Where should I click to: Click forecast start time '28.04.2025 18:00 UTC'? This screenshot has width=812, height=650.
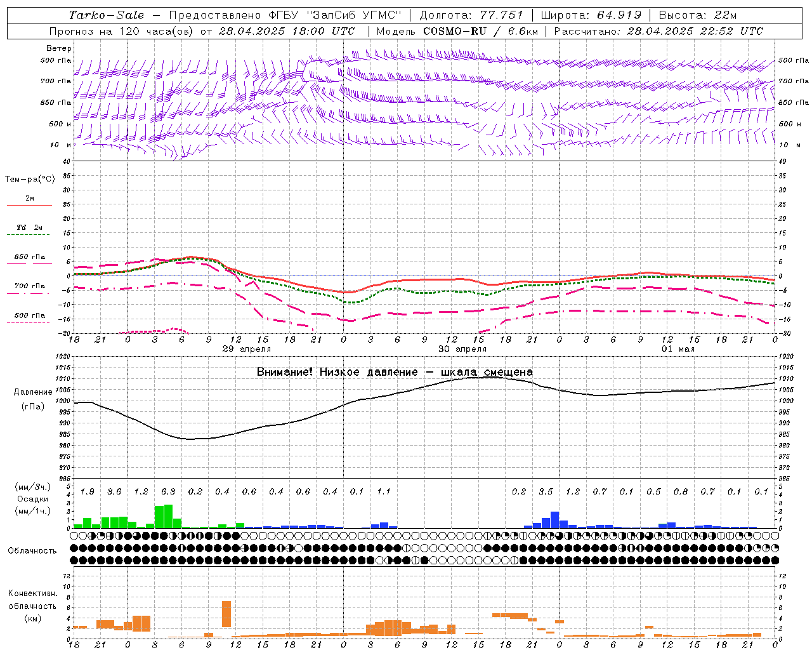pyautogui.click(x=287, y=31)
